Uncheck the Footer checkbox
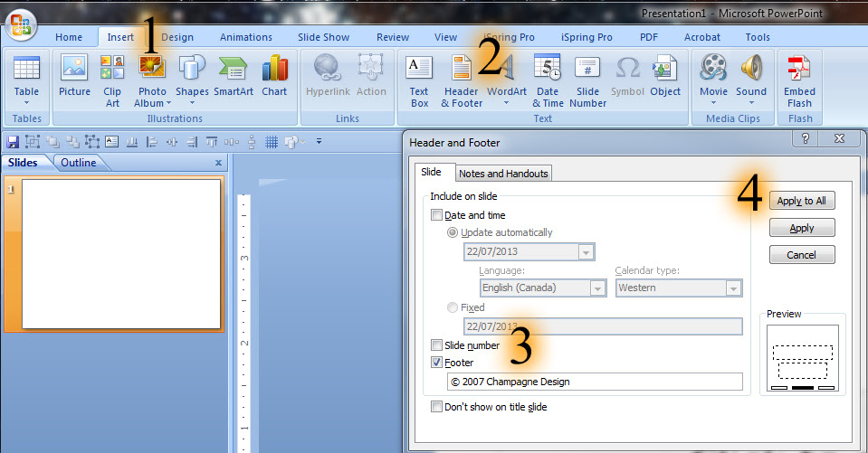 coord(437,363)
